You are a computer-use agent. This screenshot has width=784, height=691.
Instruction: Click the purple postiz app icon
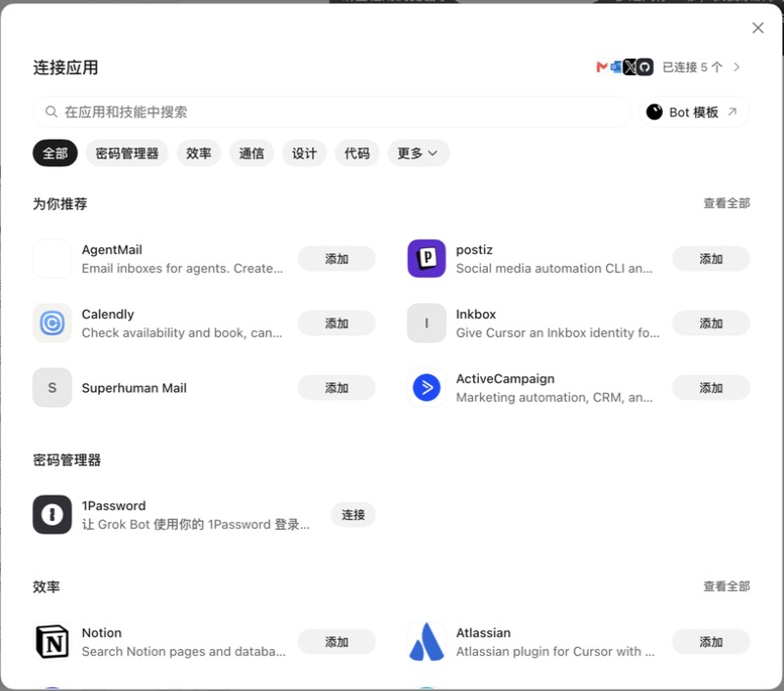click(426, 258)
